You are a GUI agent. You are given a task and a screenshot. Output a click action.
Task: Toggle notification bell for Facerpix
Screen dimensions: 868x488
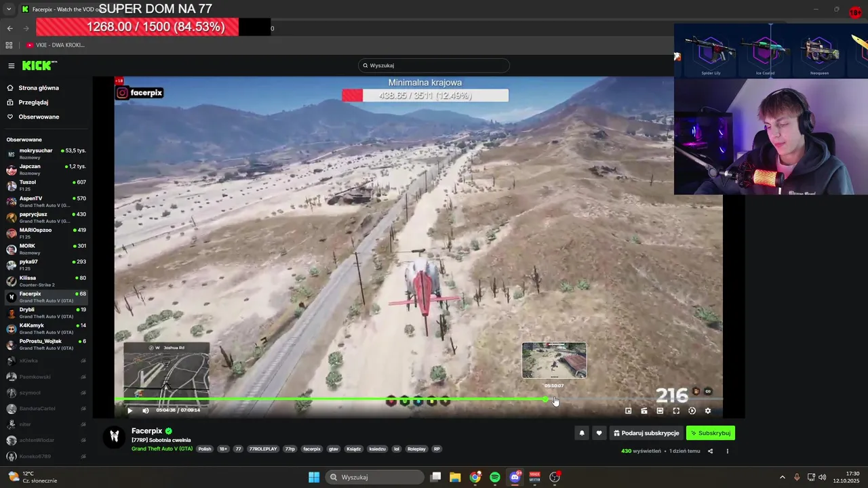[x=581, y=433]
